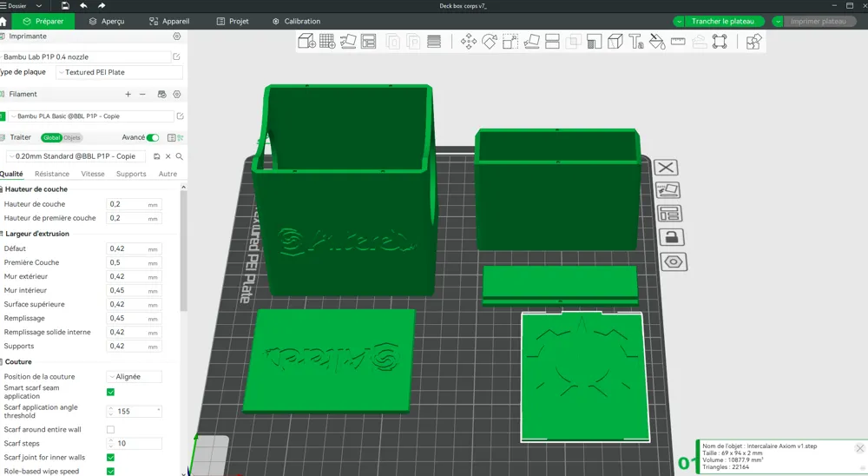Open the printer preset dropdown

tap(85, 56)
